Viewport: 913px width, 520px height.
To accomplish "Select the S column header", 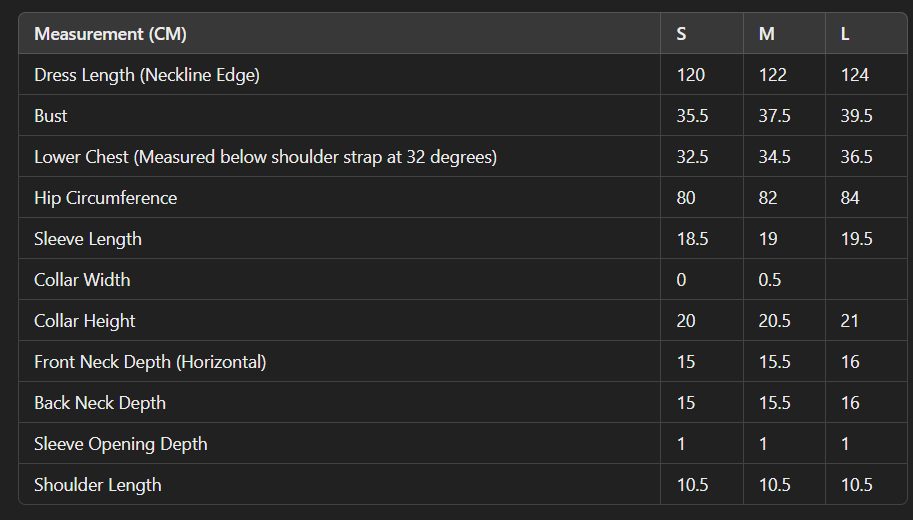I will click(x=681, y=34).
